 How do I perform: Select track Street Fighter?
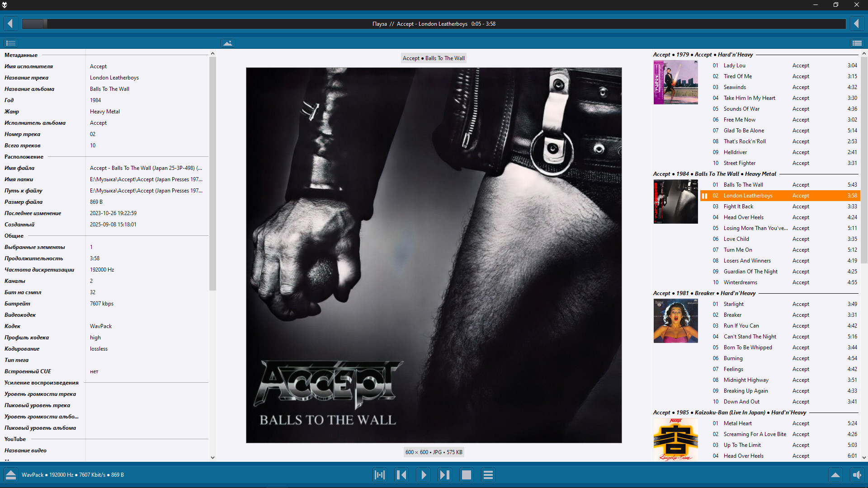tap(780, 163)
